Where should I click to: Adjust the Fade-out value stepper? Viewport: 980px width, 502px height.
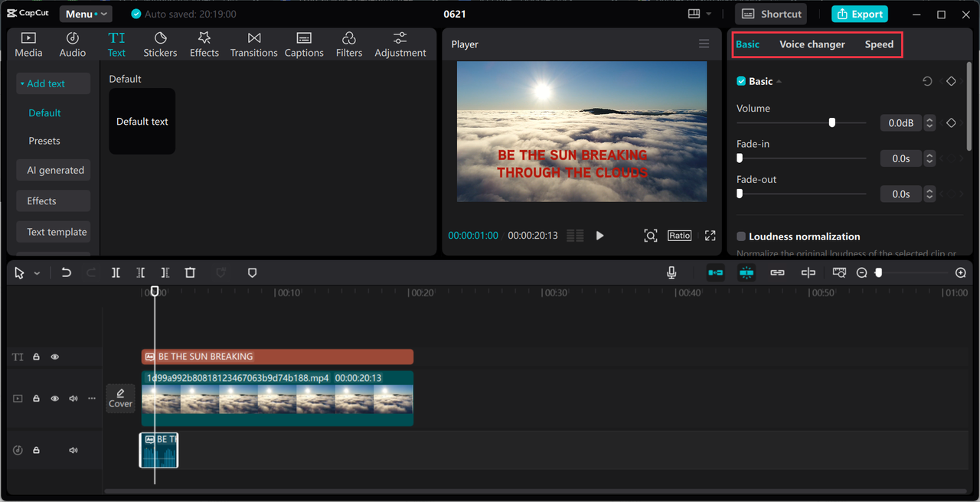[929, 194]
